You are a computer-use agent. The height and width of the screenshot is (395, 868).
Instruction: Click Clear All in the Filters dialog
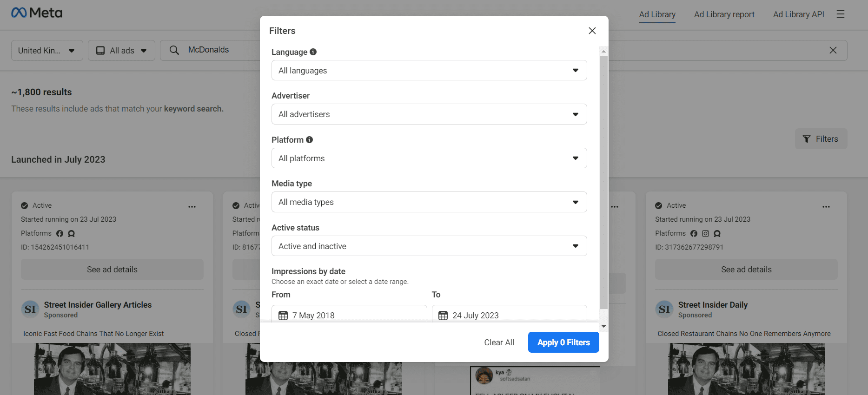pos(499,342)
